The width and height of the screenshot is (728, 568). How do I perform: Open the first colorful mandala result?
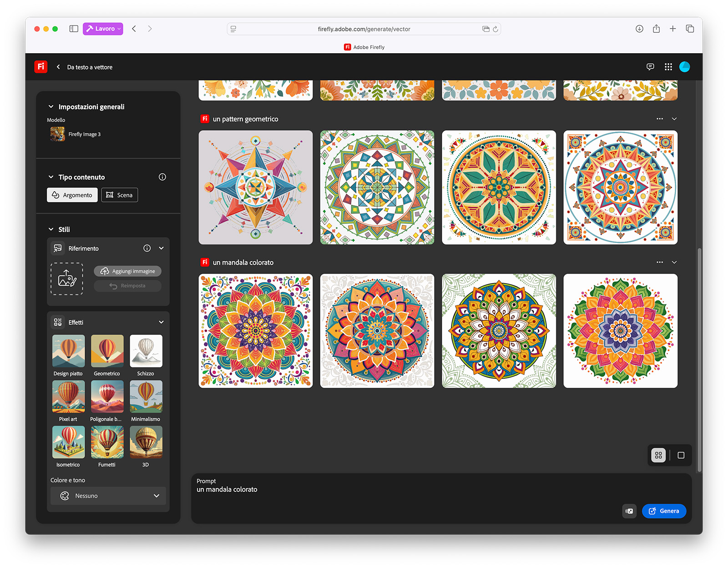point(256,331)
